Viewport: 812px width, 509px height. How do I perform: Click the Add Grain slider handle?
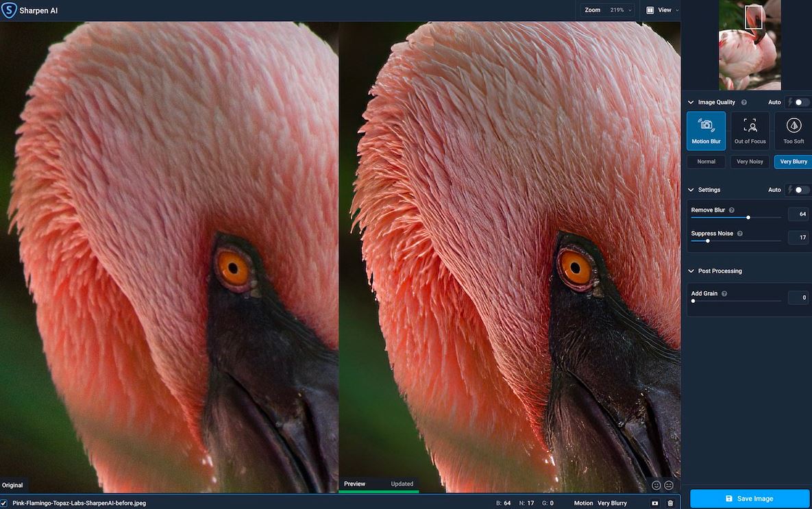coord(693,301)
